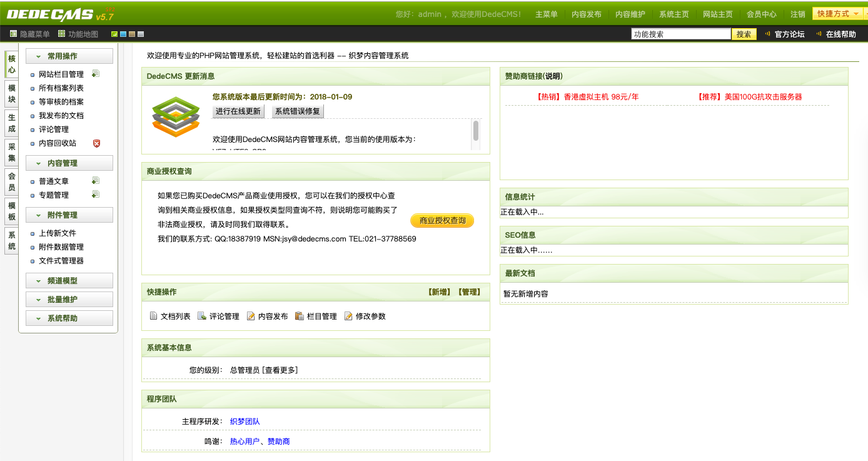The width and height of the screenshot is (868, 461).
Task: Open 网站主页 in the top navigation
Action: (x=718, y=14)
